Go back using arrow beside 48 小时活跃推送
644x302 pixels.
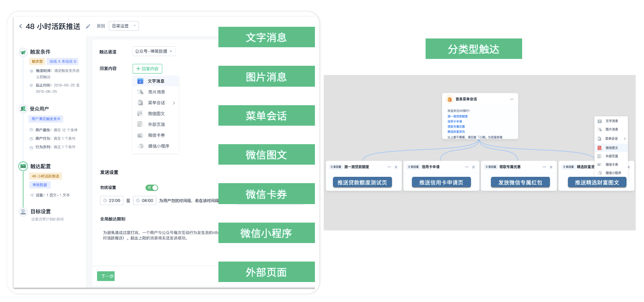[20, 26]
